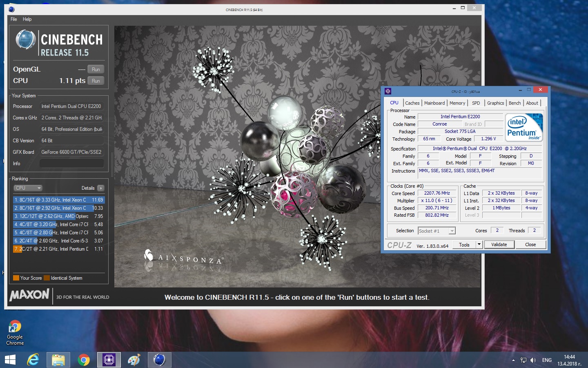Launch Internet Explorer from taskbar
This screenshot has width=588, height=368.
[x=33, y=360]
